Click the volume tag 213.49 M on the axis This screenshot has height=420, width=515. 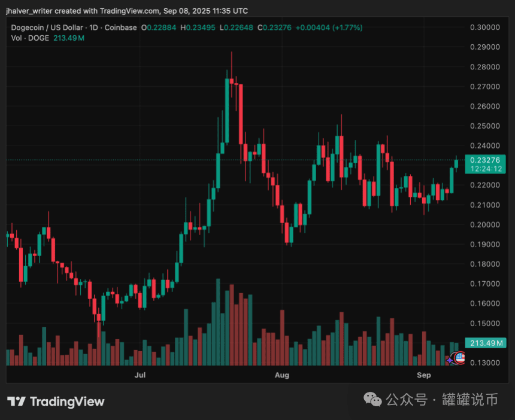tap(486, 343)
